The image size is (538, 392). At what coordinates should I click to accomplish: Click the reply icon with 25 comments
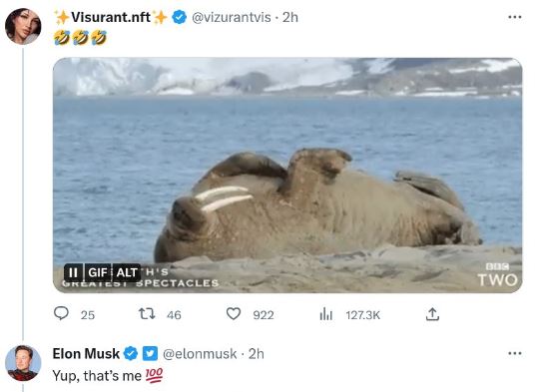62,313
